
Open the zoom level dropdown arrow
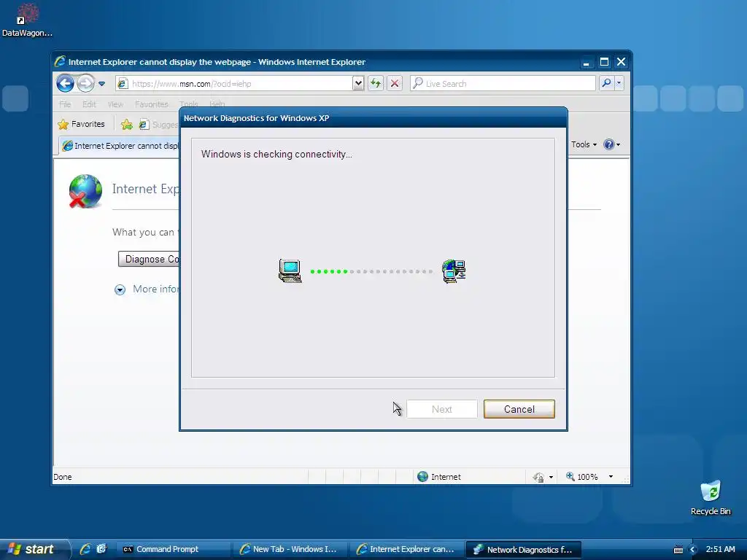pos(611,477)
